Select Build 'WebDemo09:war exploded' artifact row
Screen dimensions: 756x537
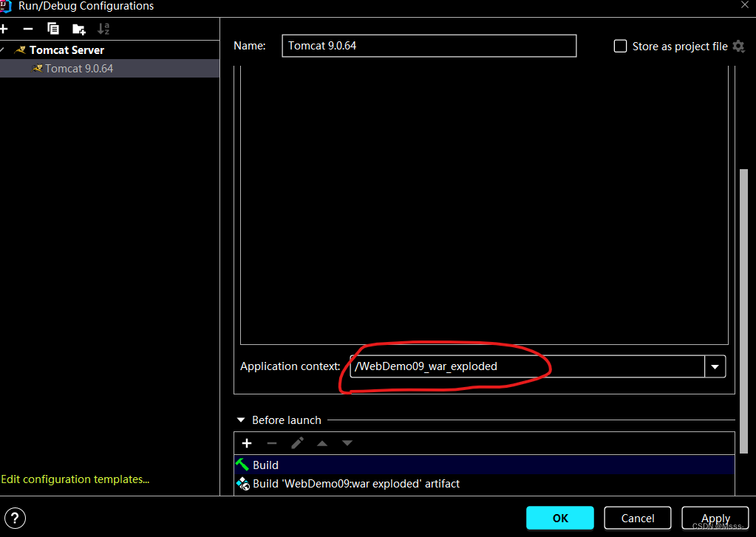(x=484, y=484)
